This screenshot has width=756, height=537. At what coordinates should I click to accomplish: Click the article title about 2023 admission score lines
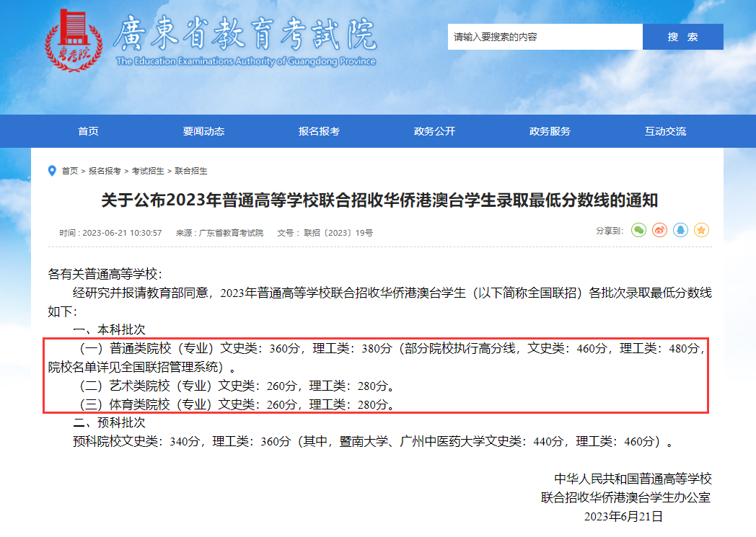[x=378, y=202]
